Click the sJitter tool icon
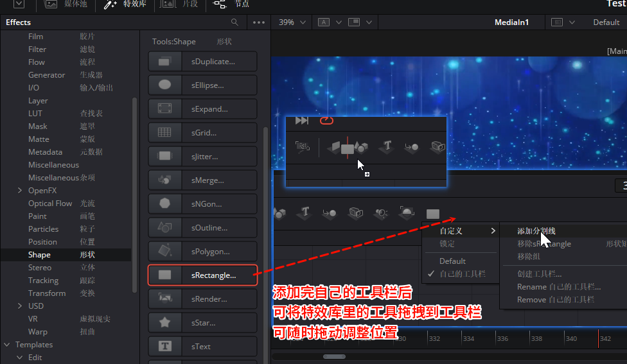Viewport: 627px width, 364px height. pyautogui.click(x=164, y=156)
